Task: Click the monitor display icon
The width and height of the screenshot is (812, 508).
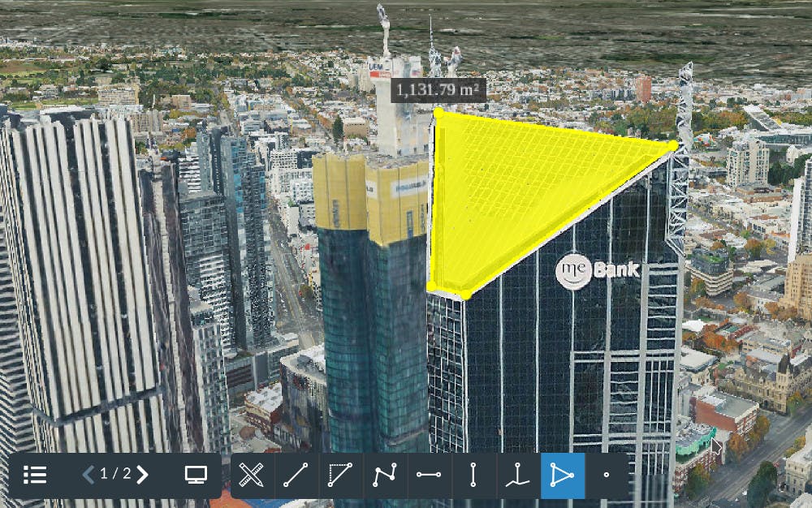Action: (196, 475)
